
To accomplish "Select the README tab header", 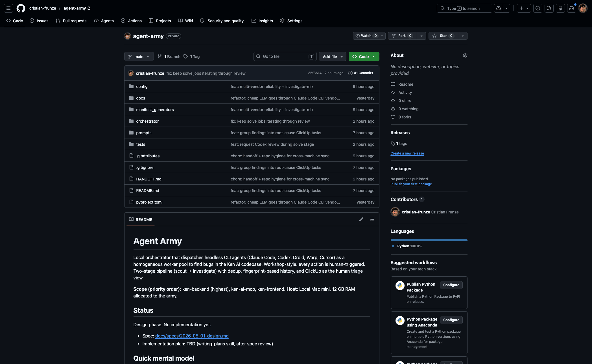I will click(141, 219).
